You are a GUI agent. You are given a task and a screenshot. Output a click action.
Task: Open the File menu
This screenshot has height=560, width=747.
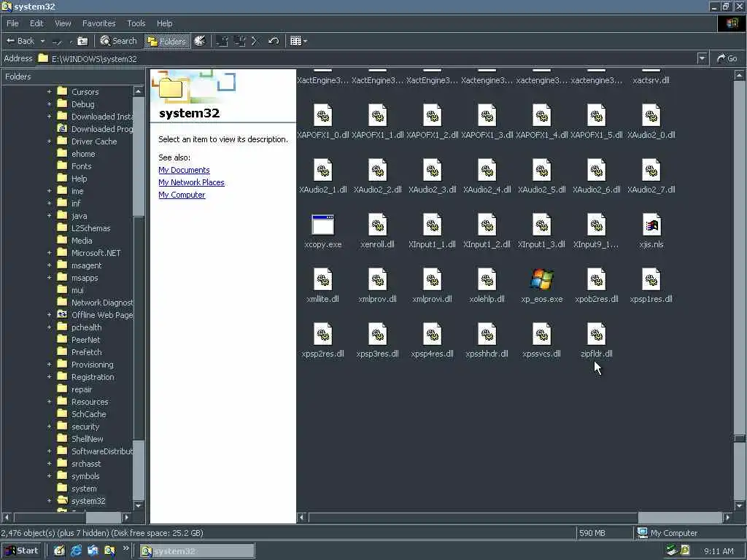tap(13, 23)
